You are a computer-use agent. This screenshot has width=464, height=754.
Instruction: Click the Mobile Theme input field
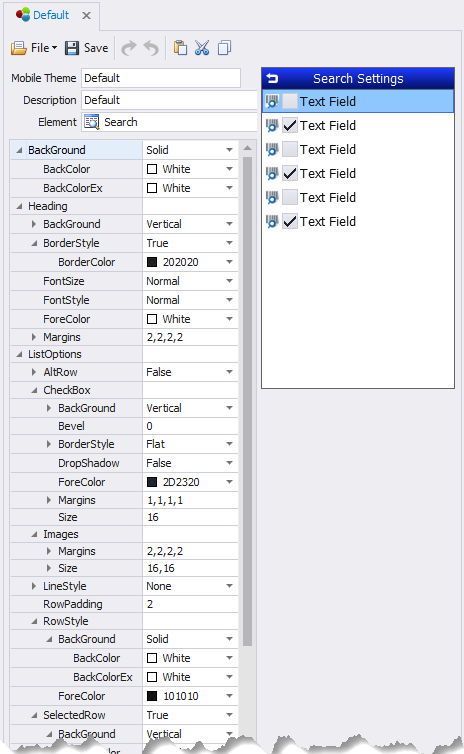pos(161,78)
